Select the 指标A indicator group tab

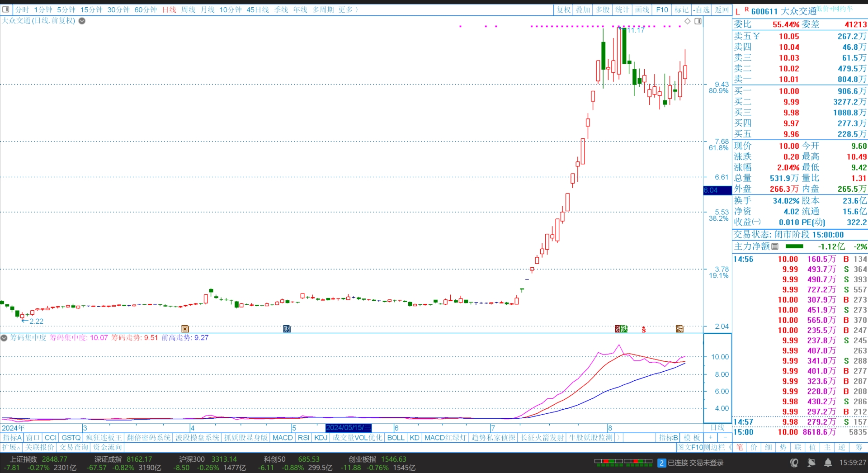12,438
